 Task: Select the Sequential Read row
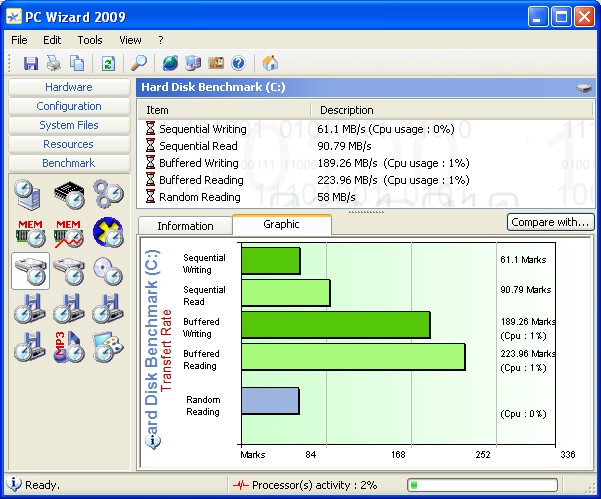[x=365, y=146]
